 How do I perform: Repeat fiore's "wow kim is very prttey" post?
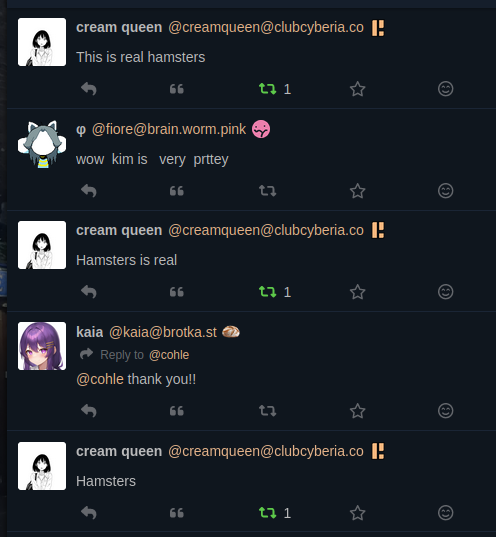tap(268, 191)
